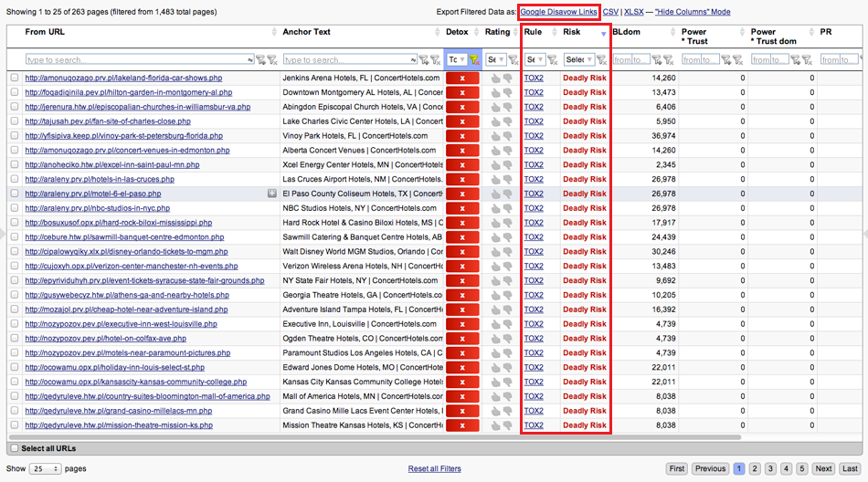868x482 pixels.
Task: Switch to "Hide Columns" Mode
Action: click(x=693, y=12)
